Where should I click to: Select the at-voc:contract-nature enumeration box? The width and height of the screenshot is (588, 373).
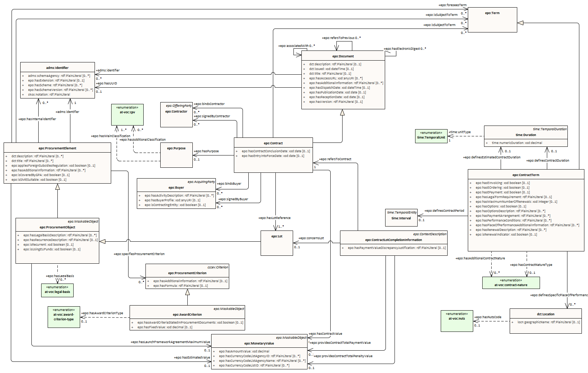click(x=511, y=283)
